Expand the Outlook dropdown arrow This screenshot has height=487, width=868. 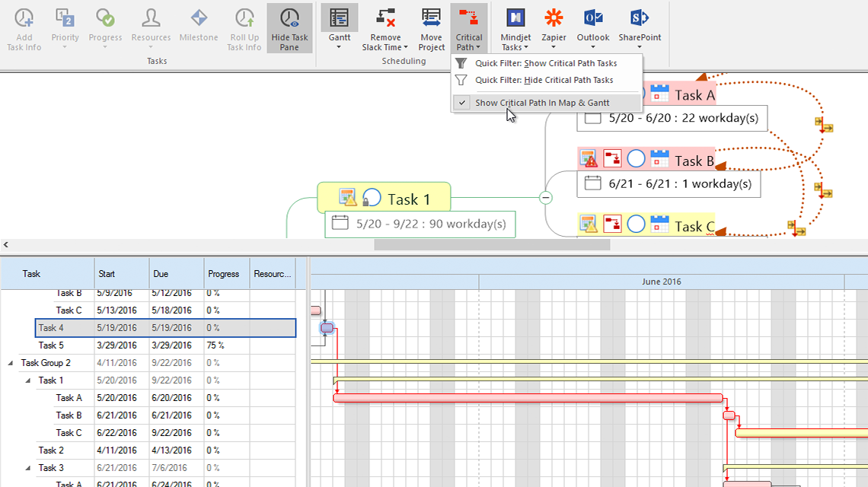click(x=593, y=47)
